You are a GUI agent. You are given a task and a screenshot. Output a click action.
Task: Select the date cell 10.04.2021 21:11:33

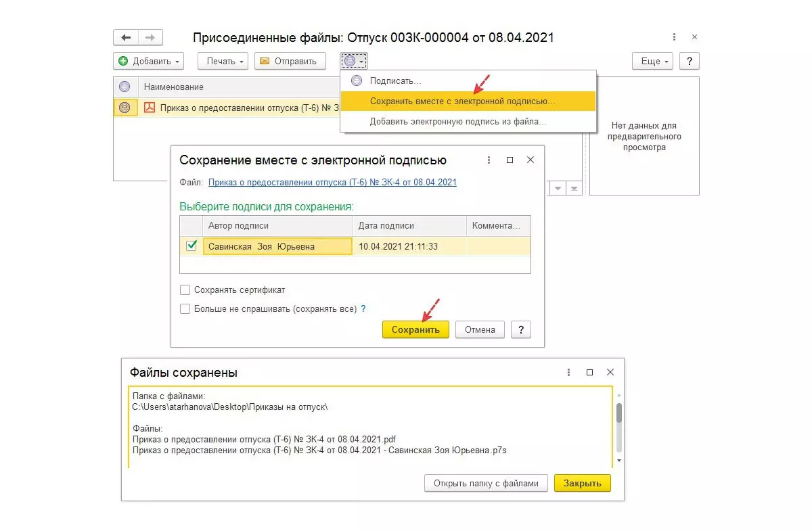coord(409,246)
